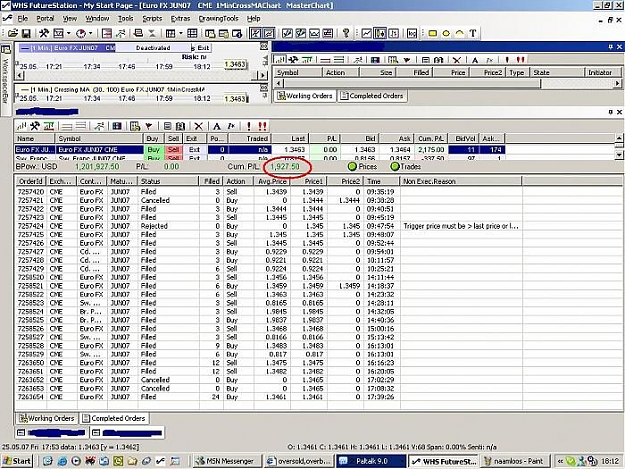625x469 pixels.
Task: Click the print preview icon in lower toolbar
Action: tap(180, 126)
